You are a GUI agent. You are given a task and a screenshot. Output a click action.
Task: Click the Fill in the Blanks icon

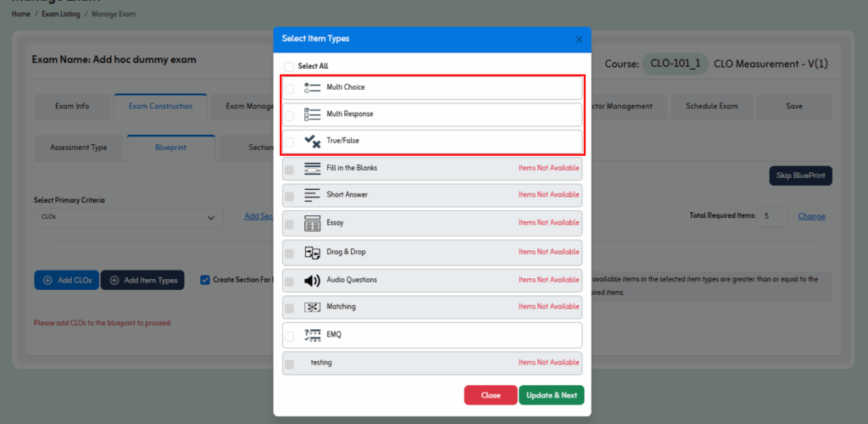[312, 168]
